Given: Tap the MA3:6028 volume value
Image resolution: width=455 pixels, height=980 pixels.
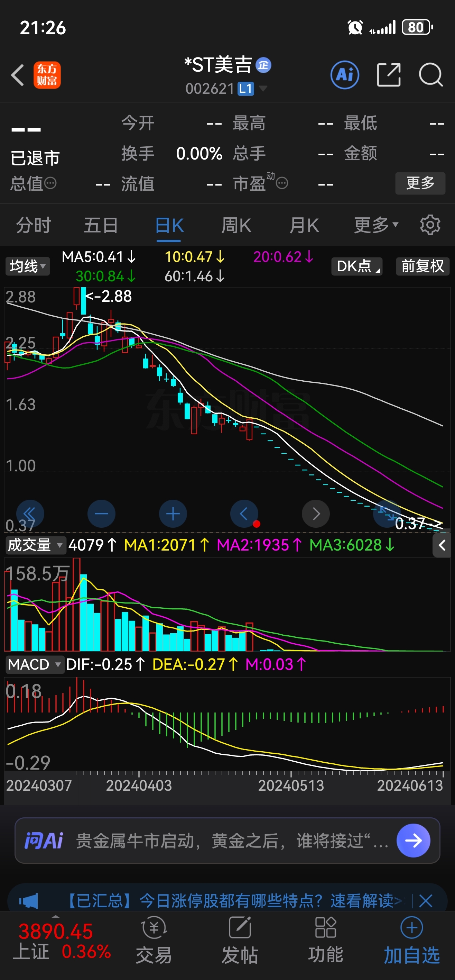Looking at the screenshot, I should pyautogui.click(x=352, y=545).
